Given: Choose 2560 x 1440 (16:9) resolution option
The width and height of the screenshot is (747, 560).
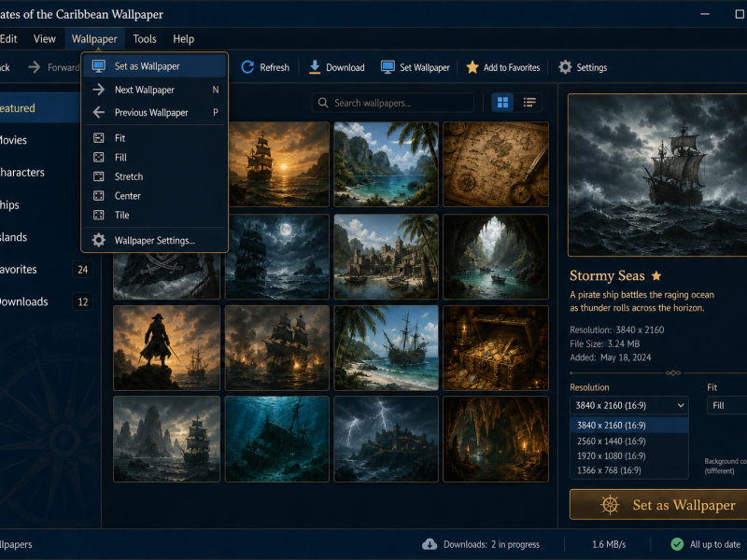Looking at the screenshot, I should pos(628,441).
